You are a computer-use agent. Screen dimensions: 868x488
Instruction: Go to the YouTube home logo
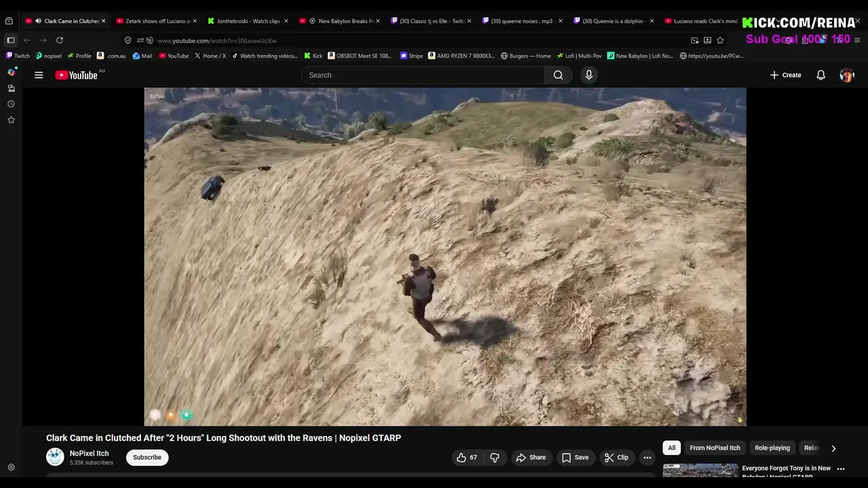coord(77,75)
